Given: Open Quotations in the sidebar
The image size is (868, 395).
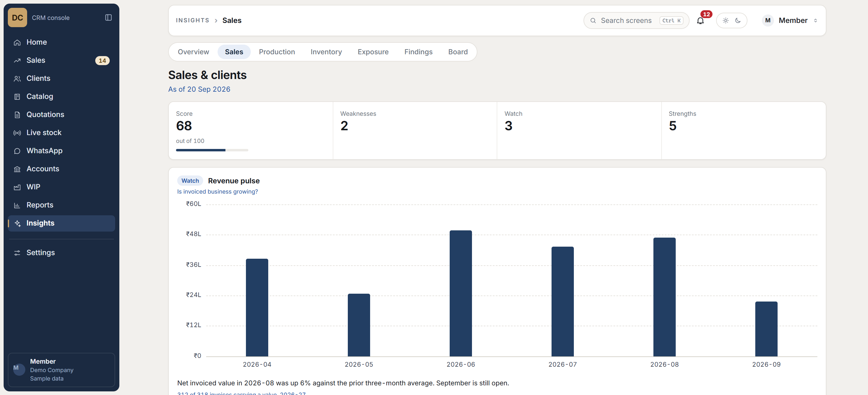Looking at the screenshot, I should coord(61,115).
